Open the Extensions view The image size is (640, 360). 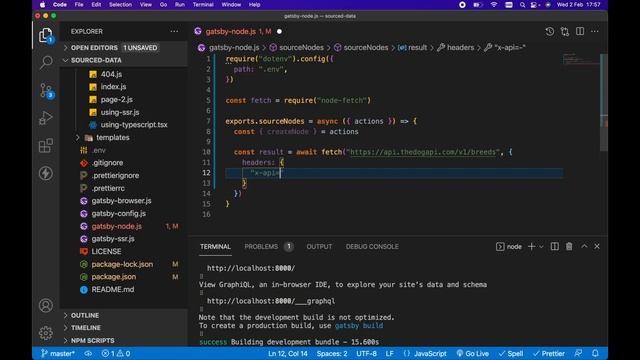[x=46, y=145]
